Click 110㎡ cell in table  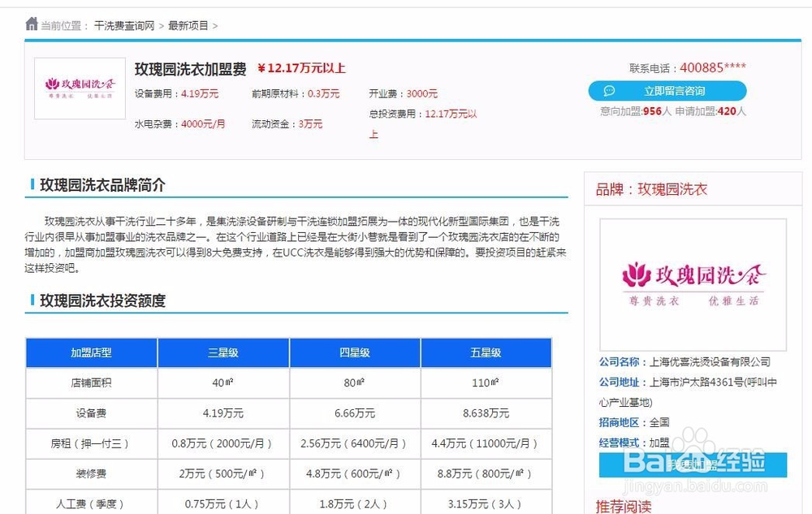[x=486, y=383]
